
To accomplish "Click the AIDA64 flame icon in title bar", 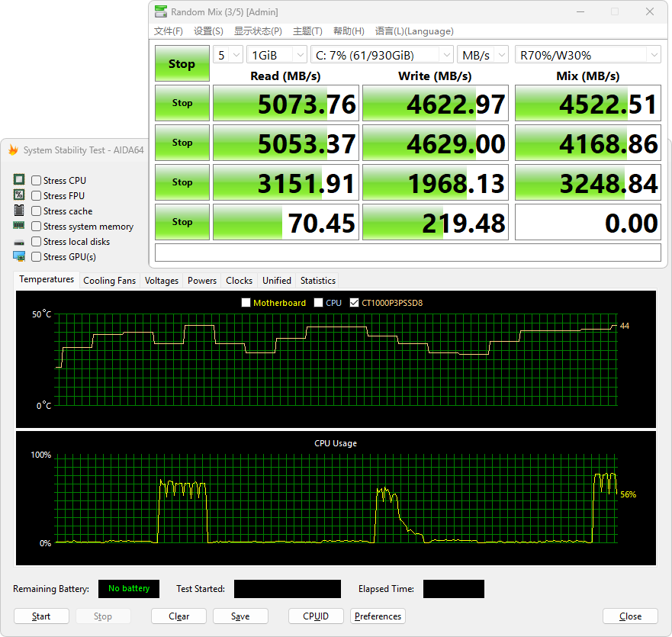I will click(13, 150).
